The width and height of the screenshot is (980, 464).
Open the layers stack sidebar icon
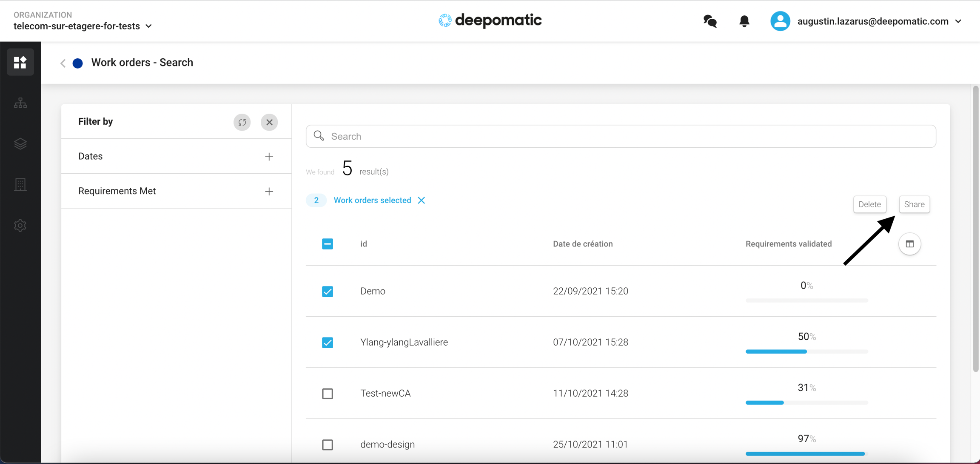tap(20, 144)
